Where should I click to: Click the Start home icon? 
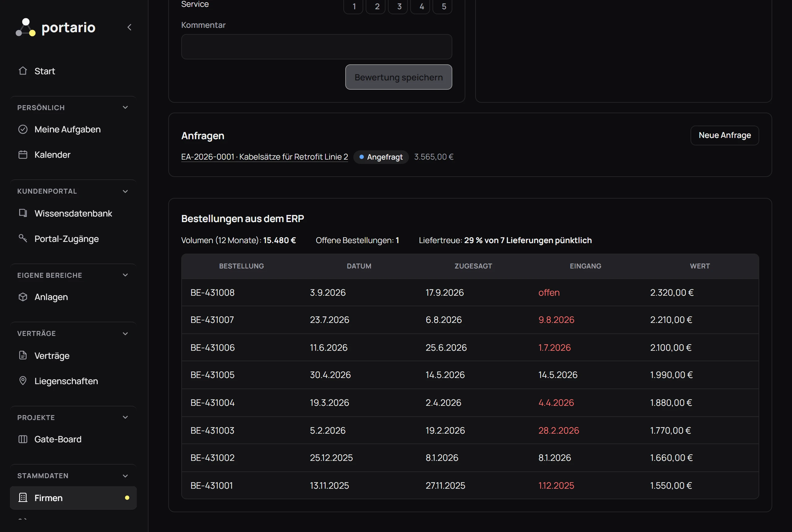pyautogui.click(x=23, y=71)
